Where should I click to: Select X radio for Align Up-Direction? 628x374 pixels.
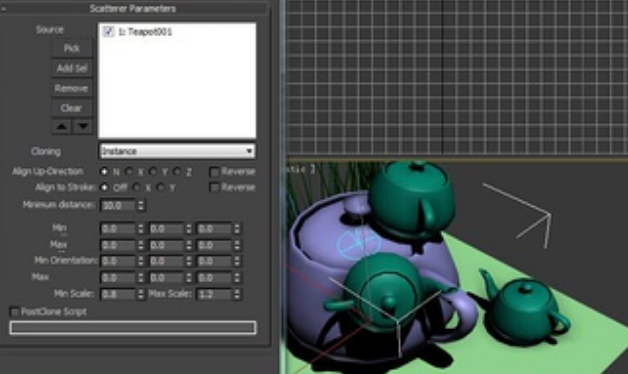129,171
